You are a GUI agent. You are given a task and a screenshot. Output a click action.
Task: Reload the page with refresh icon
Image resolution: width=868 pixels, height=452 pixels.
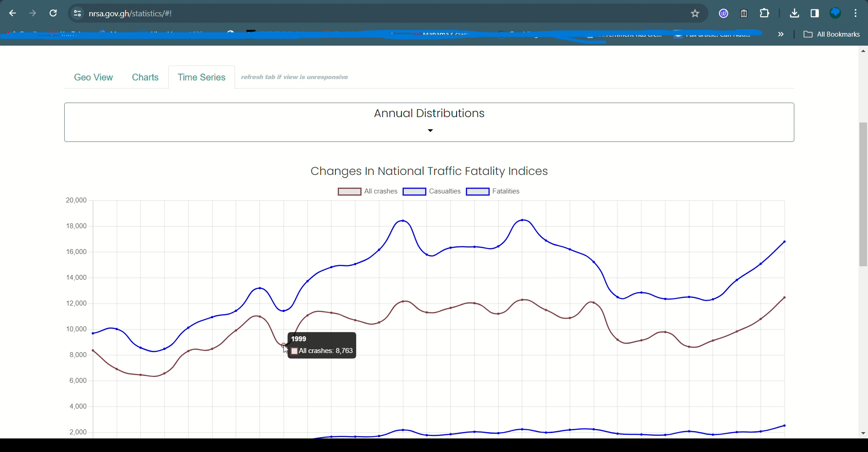[x=53, y=14]
